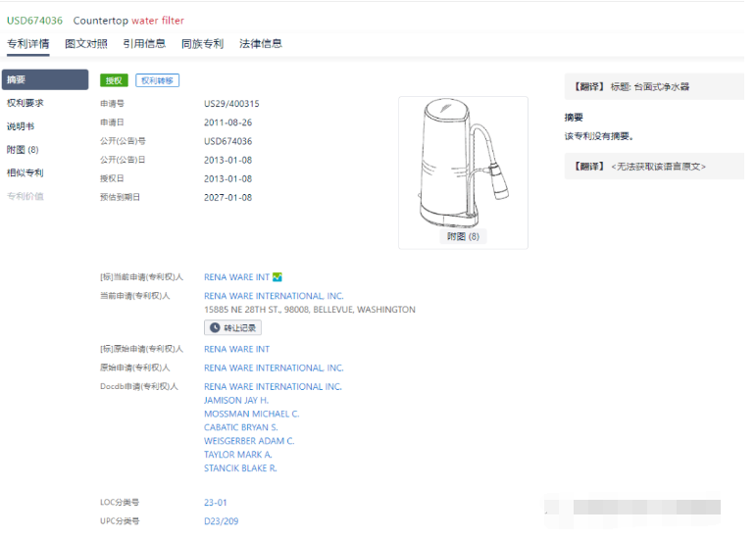This screenshot has width=756, height=539.
Task: Go to the 法律信息 tab
Action: point(261,44)
